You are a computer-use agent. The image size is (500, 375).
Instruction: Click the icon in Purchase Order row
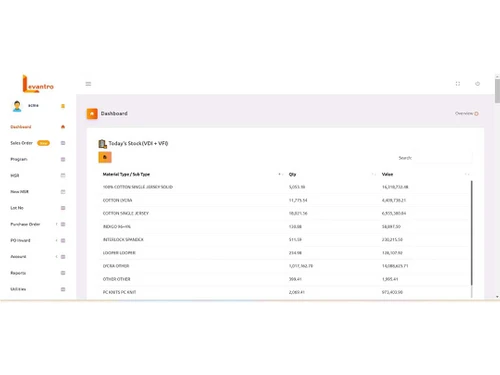pyautogui.click(x=63, y=224)
